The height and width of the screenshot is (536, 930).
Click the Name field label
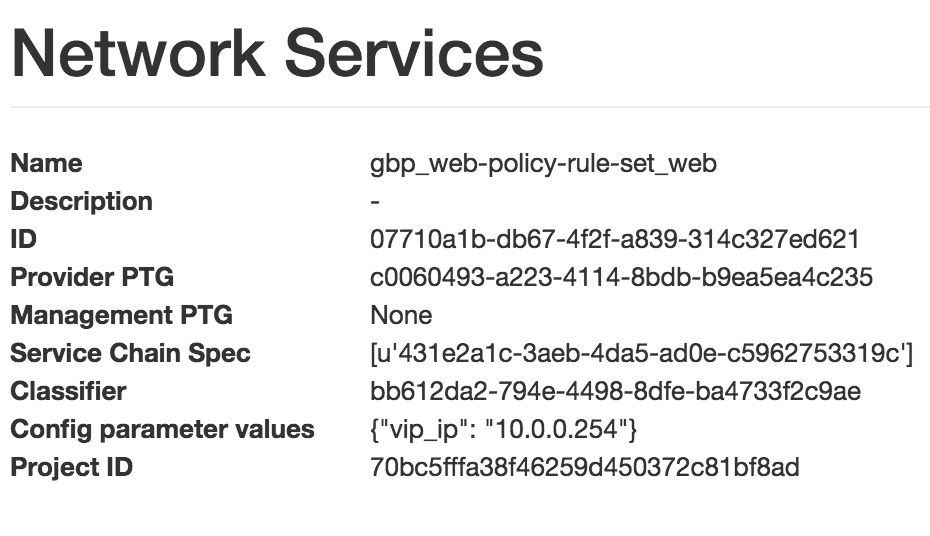pos(46,163)
